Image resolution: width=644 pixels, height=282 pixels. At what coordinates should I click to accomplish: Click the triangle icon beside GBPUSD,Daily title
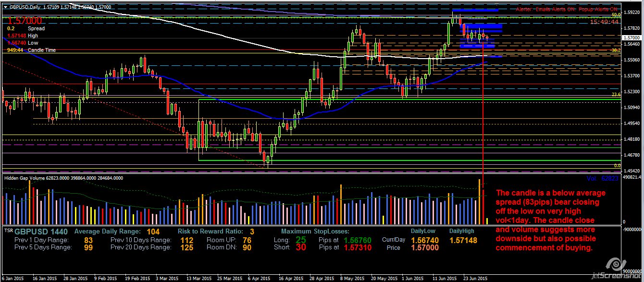(x=4, y=8)
